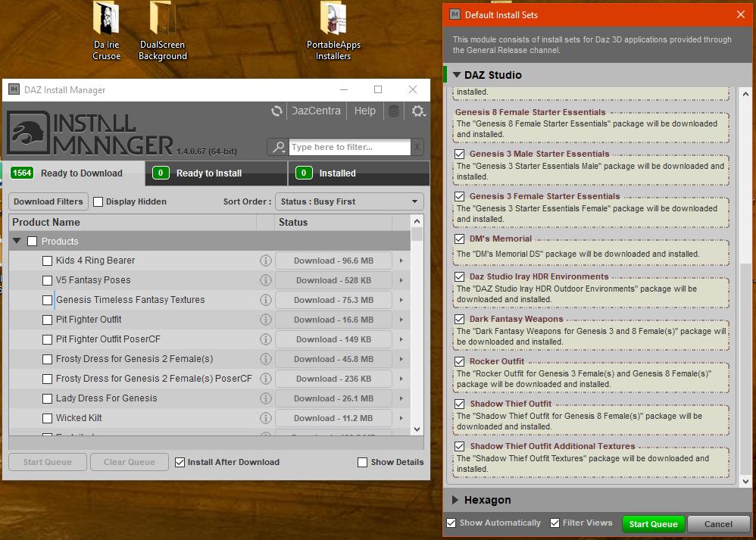Viewport: 756px width, 540px height.
Task: Uncheck Genesis 3 Male Starter Essentials
Action: tap(460, 155)
